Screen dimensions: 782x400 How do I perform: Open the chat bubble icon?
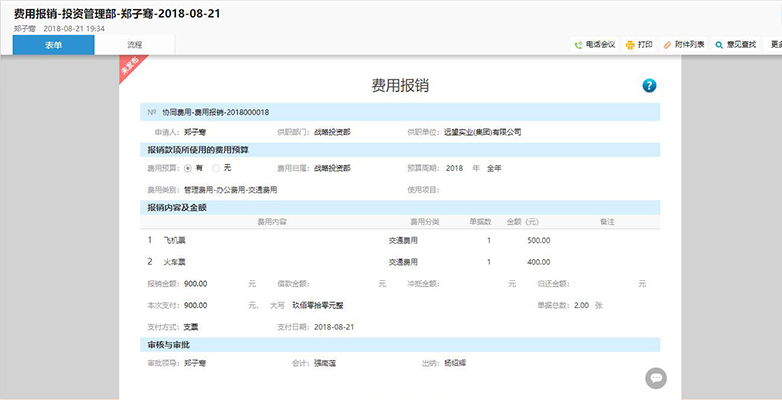(656, 378)
